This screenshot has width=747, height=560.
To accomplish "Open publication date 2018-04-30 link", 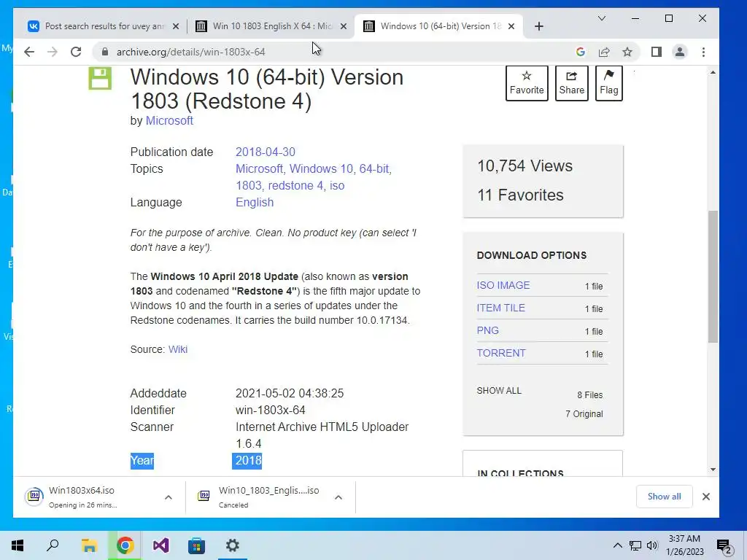I will click(x=266, y=152).
